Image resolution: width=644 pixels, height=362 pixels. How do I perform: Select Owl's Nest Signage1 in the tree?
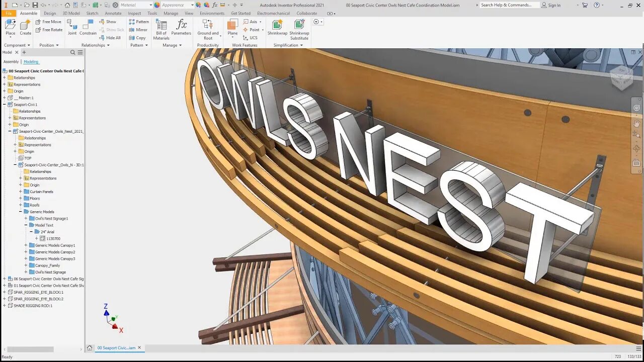pos(51,219)
